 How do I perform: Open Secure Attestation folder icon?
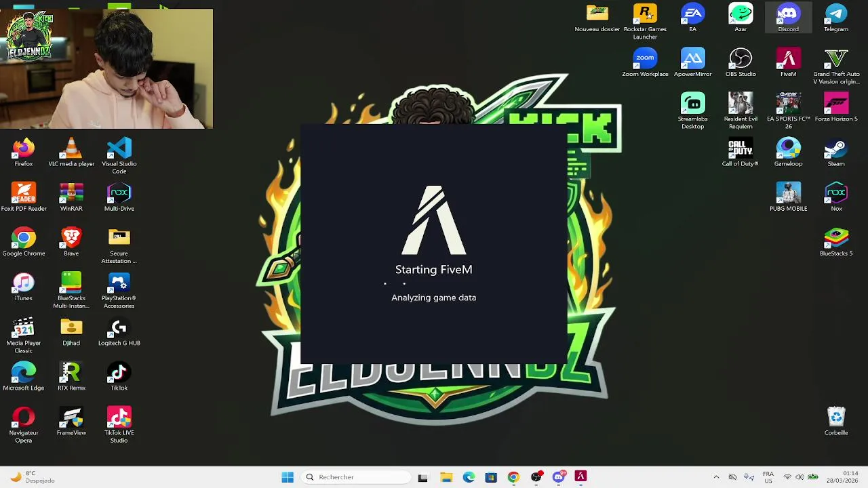tap(119, 246)
